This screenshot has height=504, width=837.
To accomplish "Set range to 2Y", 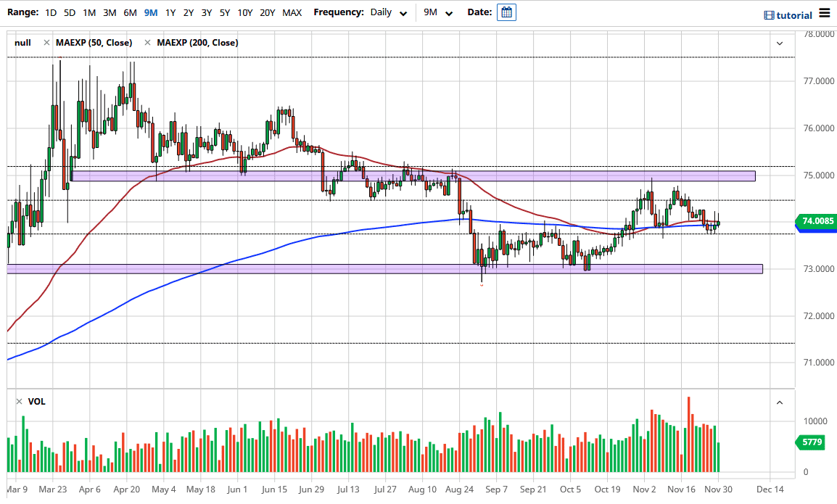I will (x=189, y=12).
